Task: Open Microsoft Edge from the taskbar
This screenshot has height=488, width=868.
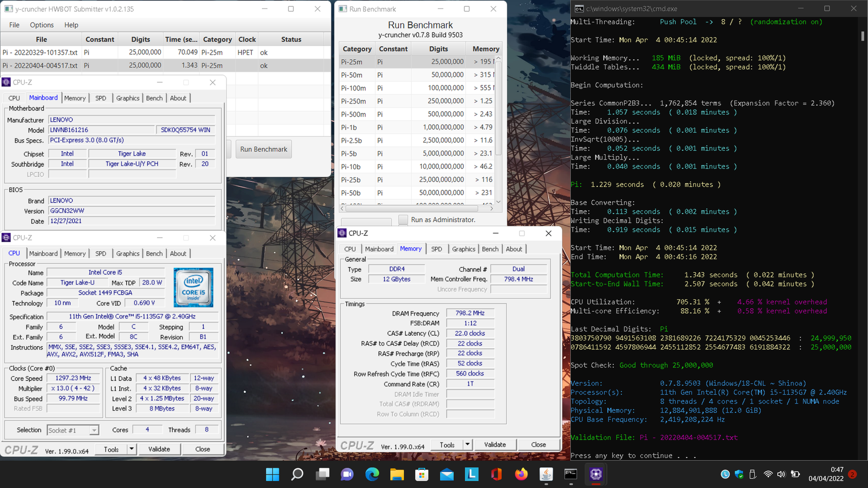Action: click(372, 474)
